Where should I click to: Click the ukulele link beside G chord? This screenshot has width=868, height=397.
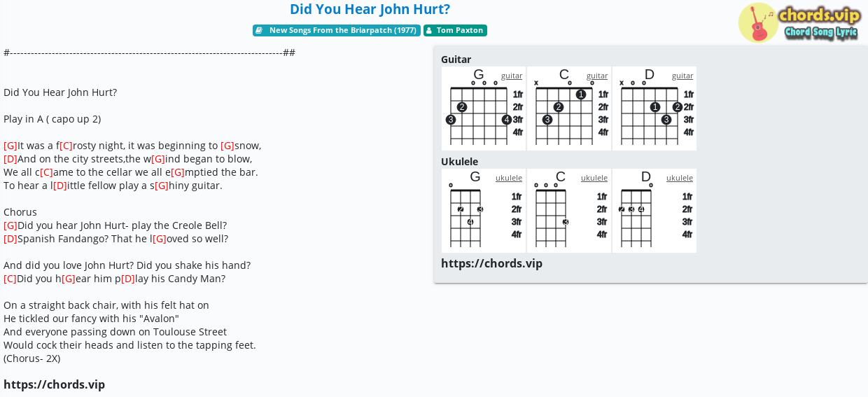(x=509, y=178)
